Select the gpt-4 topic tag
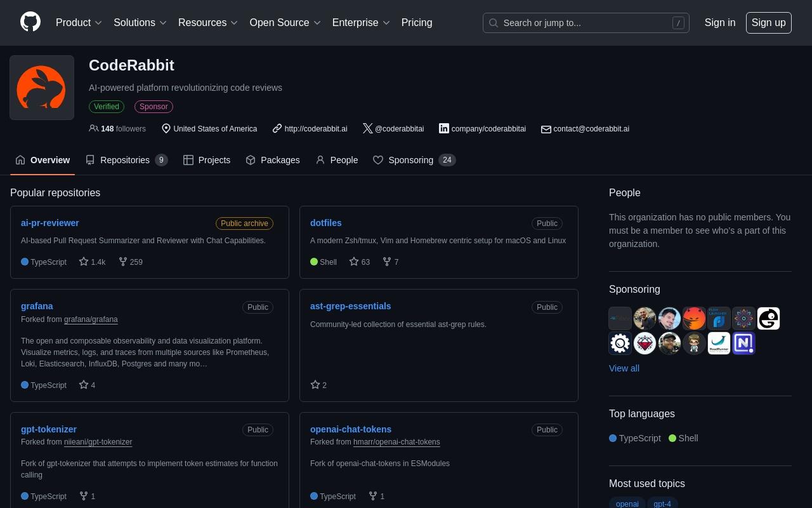Viewport: 812px width, 508px height. tap(662, 504)
